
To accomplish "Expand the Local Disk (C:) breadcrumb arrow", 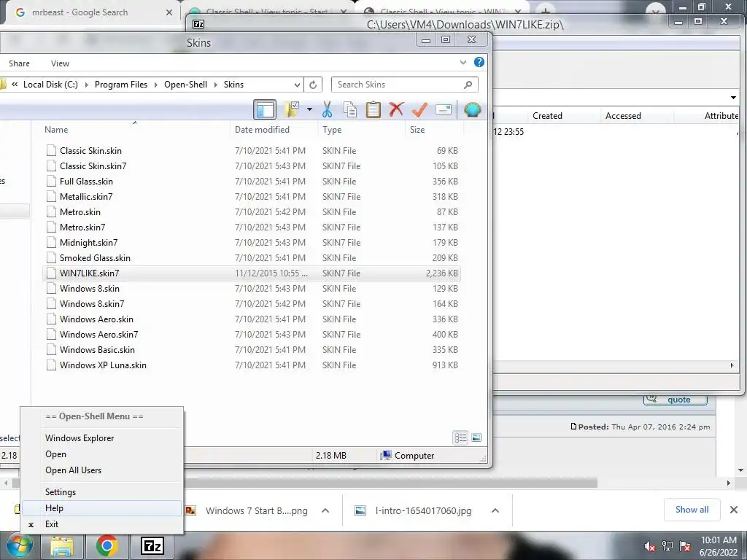I will (x=86, y=85).
